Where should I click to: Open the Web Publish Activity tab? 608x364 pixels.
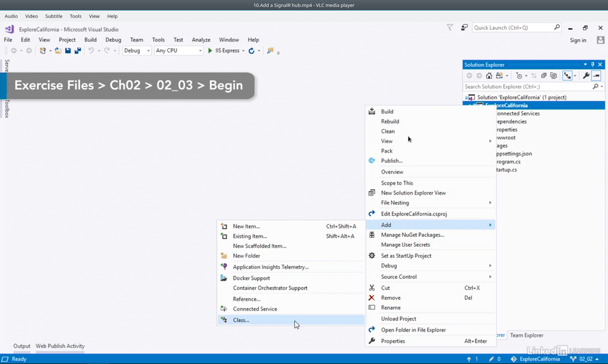click(x=60, y=346)
